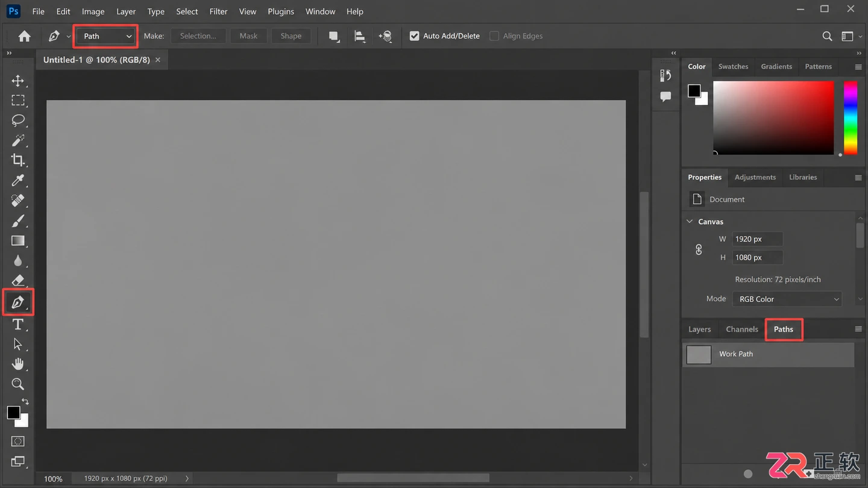Switch to the Channels tab
The height and width of the screenshot is (488, 868).
pos(742,330)
